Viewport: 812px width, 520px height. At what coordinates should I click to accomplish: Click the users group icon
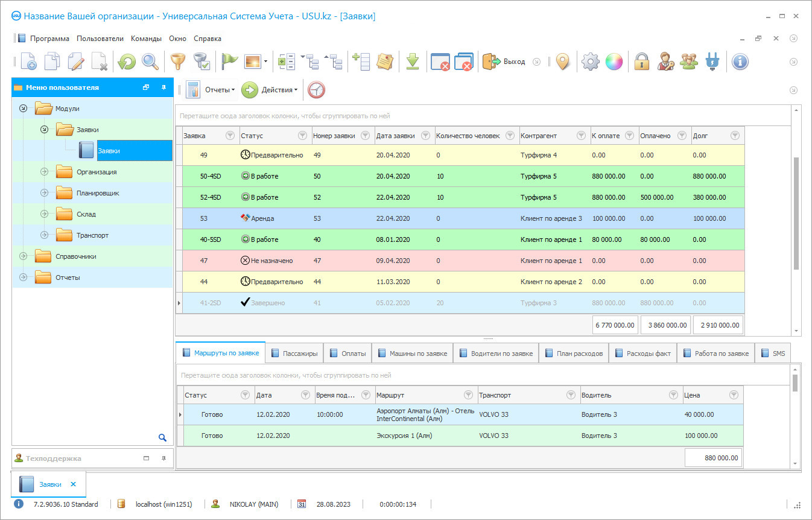coord(689,62)
